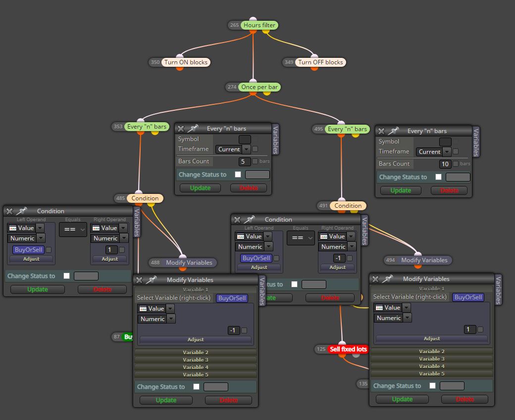Open Right Operand Numeric dropdown in the Condition panel with operand 1
The image size is (515, 420).
(x=109, y=238)
